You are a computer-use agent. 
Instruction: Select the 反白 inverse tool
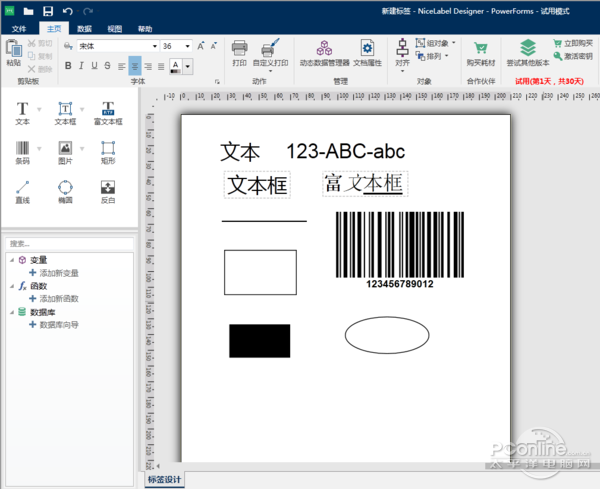(x=108, y=192)
